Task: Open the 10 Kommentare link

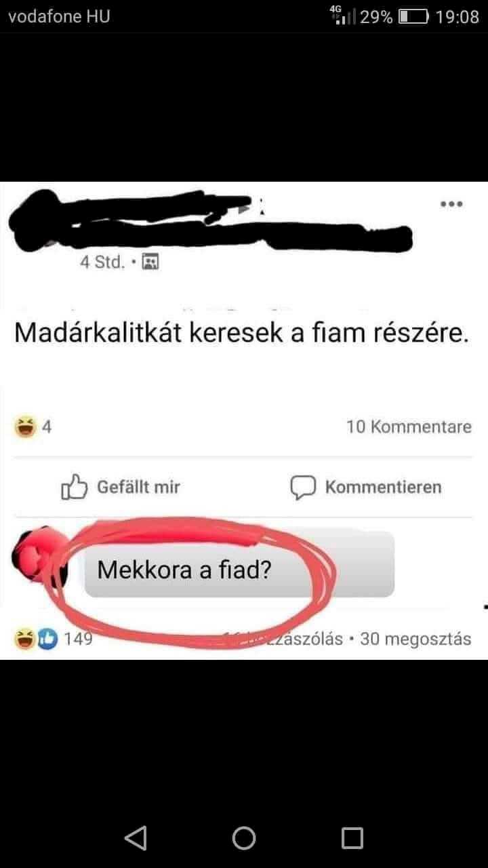Action: point(409,427)
